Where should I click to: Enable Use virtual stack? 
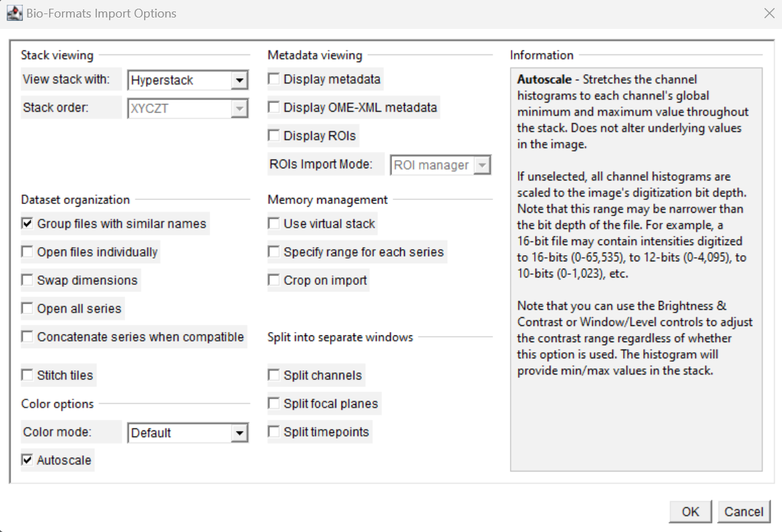(273, 224)
